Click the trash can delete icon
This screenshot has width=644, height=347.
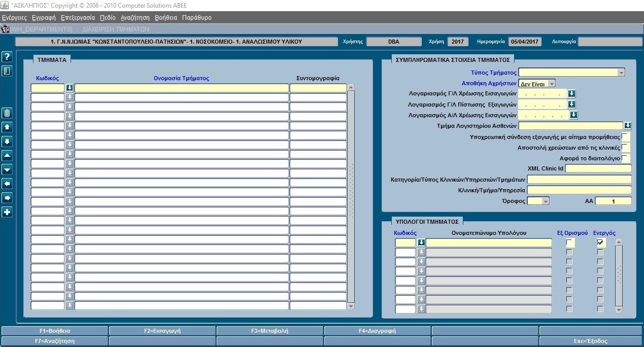(x=7, y=113)
